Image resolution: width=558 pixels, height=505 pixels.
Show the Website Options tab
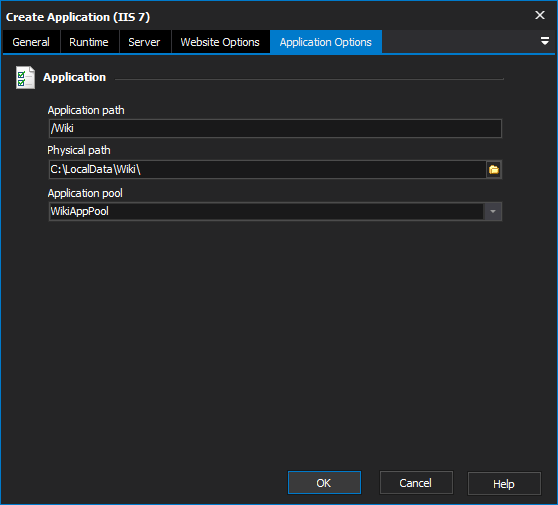coord(220,42)
